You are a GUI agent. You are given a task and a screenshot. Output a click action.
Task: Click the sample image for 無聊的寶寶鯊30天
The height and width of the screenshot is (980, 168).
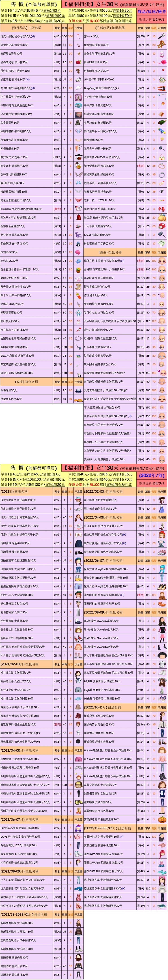tap(78, 313)
